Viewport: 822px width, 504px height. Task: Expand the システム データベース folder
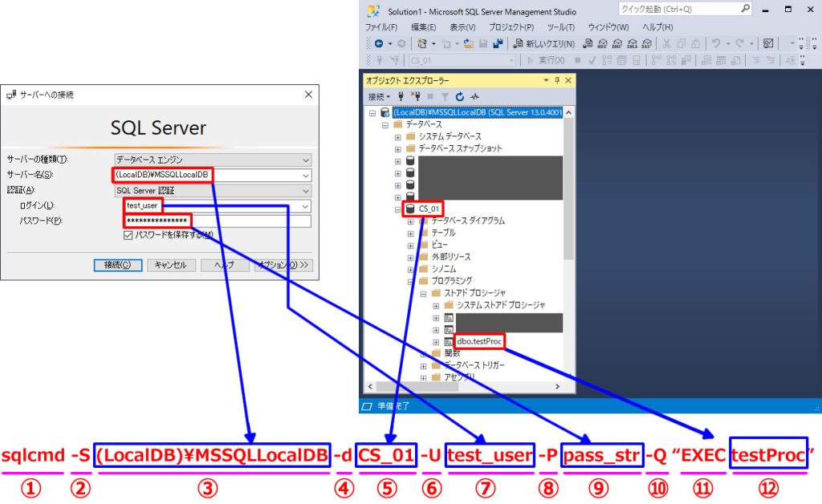click(x=398, y=137)
